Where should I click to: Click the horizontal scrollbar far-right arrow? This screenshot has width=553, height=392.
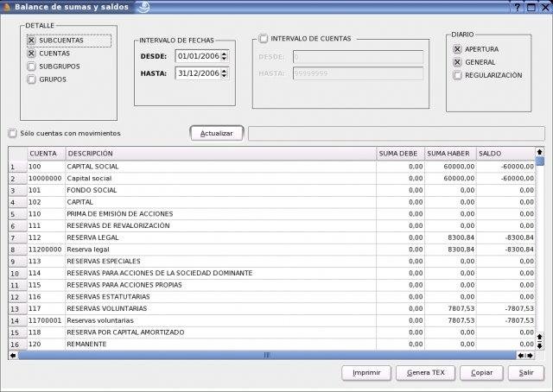coord(530,356)
